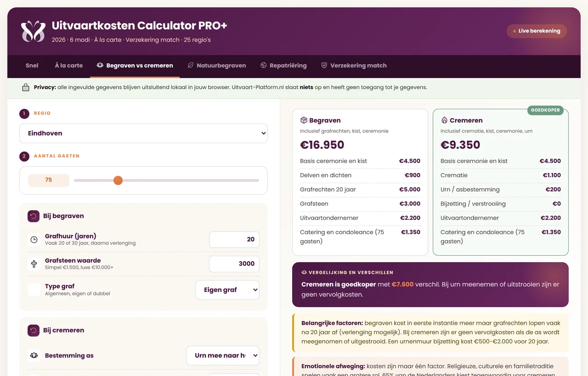Click the lotus icon in Vergelijking en verschillen banner
Image resolution: width=588 pixels, height=376 pixels.
(304, 272)
